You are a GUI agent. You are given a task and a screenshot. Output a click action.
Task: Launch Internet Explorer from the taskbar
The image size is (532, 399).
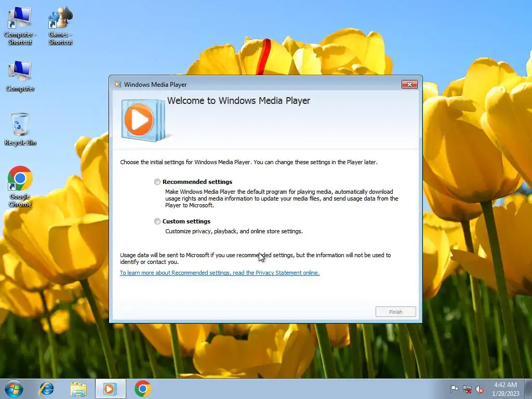(x=46, y=389)
